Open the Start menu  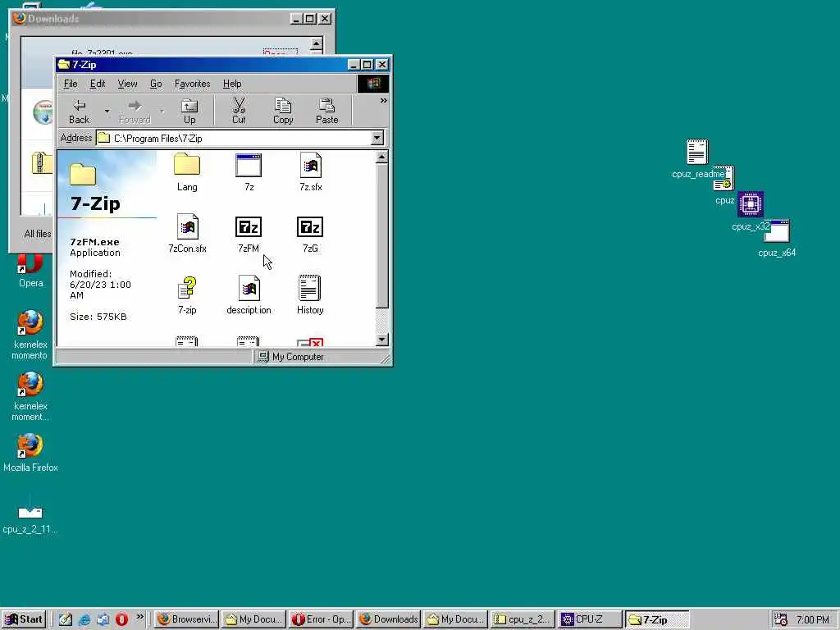[x=24, y=619]
